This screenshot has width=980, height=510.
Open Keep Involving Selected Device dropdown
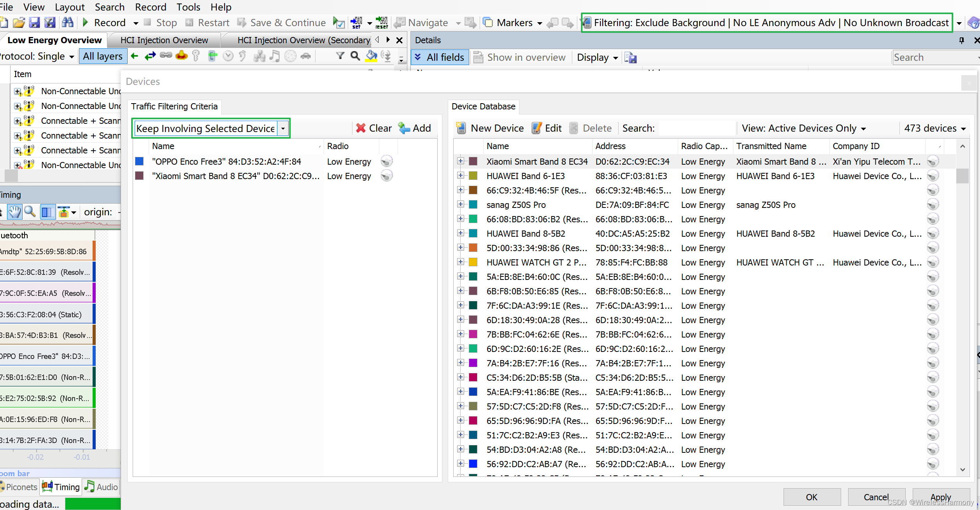point(283,128)
